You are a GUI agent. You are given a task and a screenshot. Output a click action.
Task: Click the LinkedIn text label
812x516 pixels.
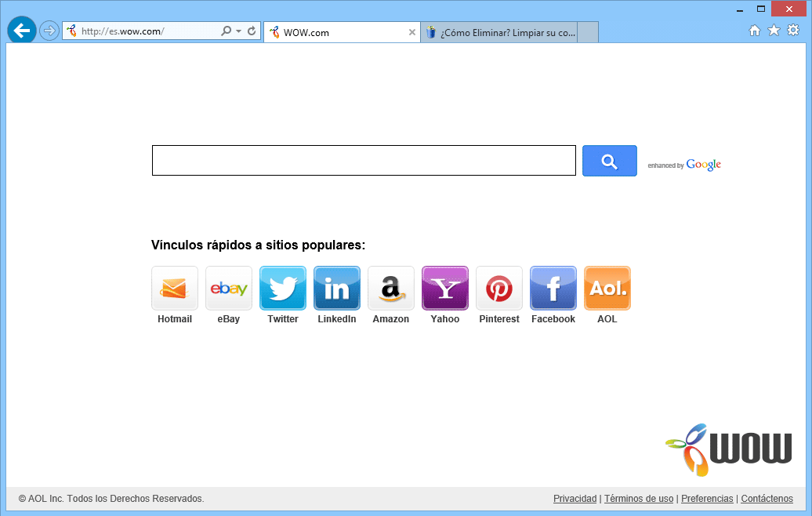tap(336, 319)
